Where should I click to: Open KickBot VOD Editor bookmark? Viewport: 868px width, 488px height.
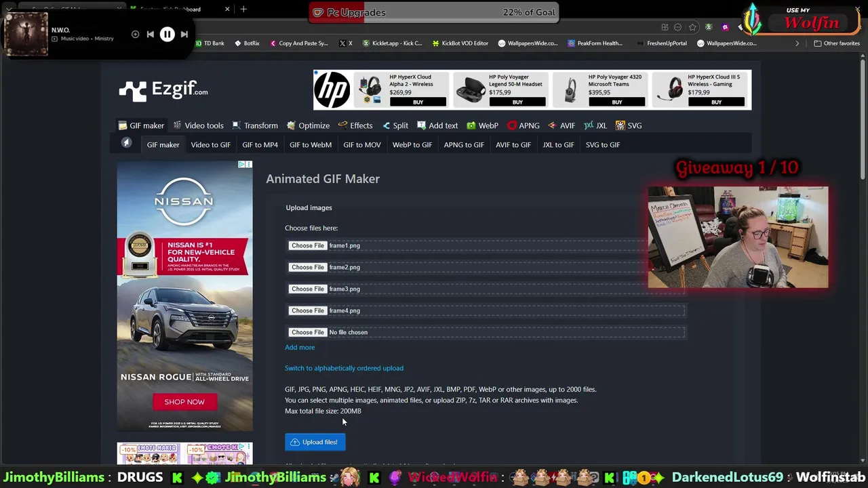click(x=459, y=43)
